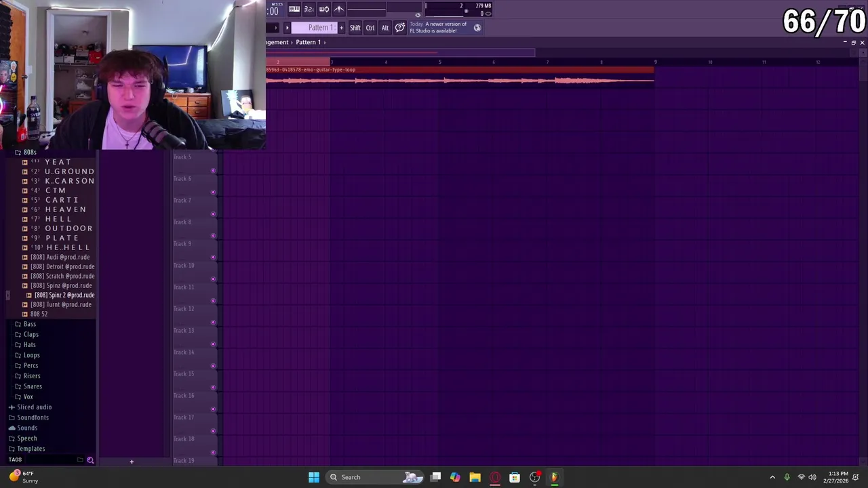Open the Vox folder
The width and height of the screenshot is (868, 488).
tap(24, 396)
